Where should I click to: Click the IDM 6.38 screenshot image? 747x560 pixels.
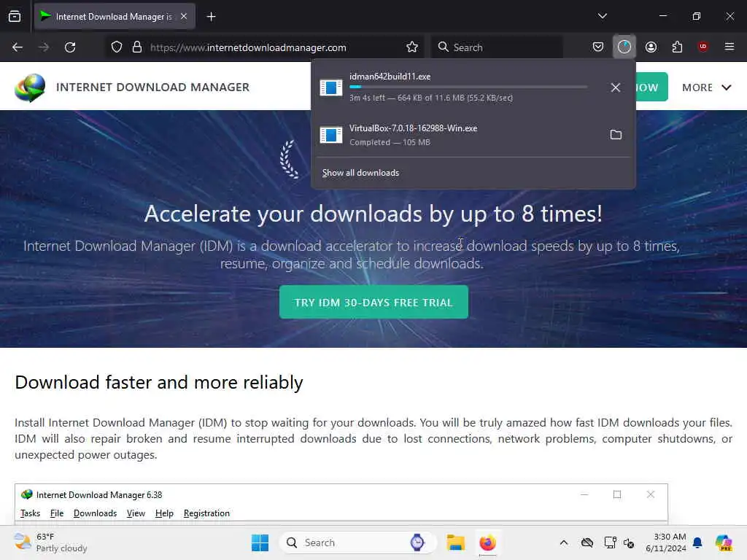coord(341,505)
